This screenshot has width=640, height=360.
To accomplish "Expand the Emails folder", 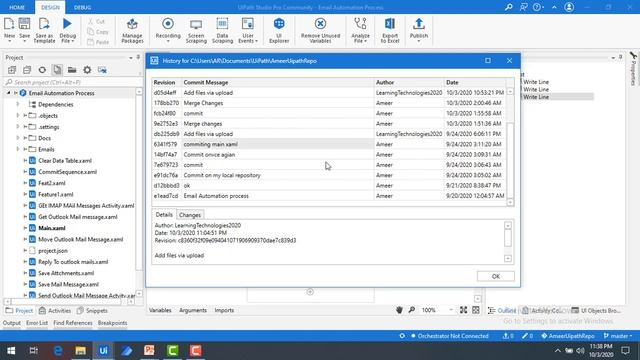I will (x=18, y=149).
